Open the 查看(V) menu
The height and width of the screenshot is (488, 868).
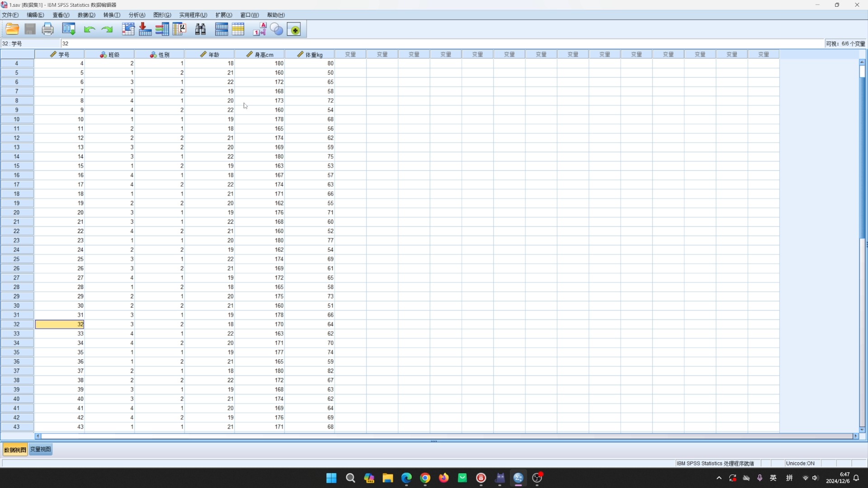point(61,15)
